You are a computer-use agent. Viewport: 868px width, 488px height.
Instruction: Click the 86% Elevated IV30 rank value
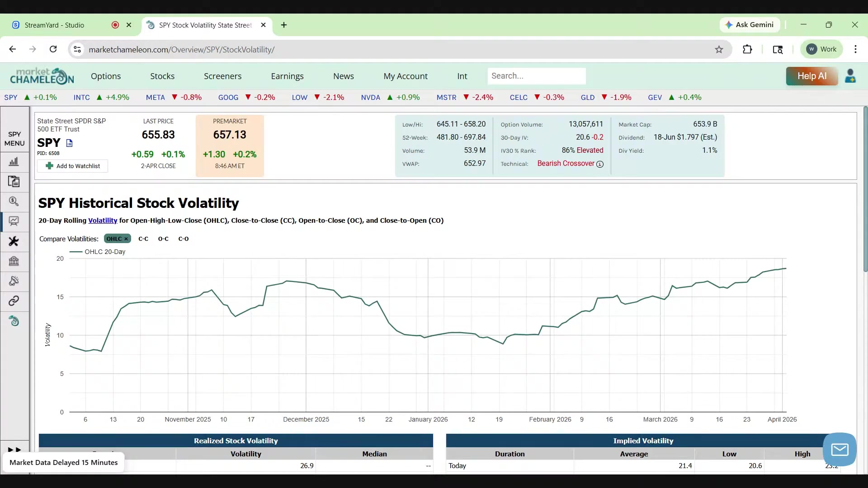click(582, 150)
